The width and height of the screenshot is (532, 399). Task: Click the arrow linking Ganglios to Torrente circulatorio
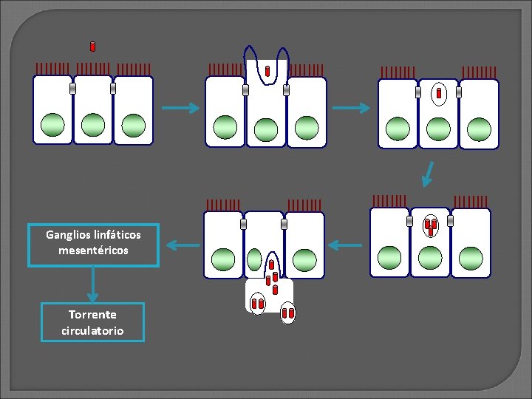[x=92, y=284]
